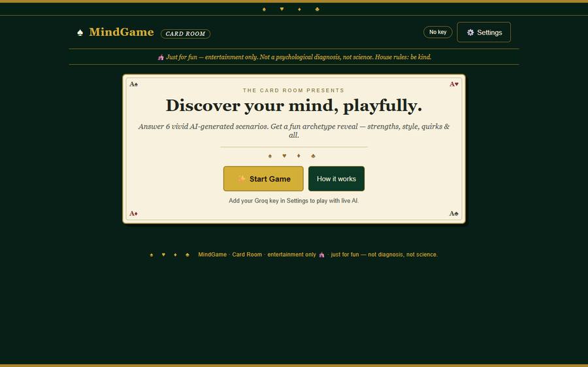Click the footer 'just for fun — not diagnosis' text
Image resolution: width=588 pixels, height=367 pixels.
(x=384, y=255)
